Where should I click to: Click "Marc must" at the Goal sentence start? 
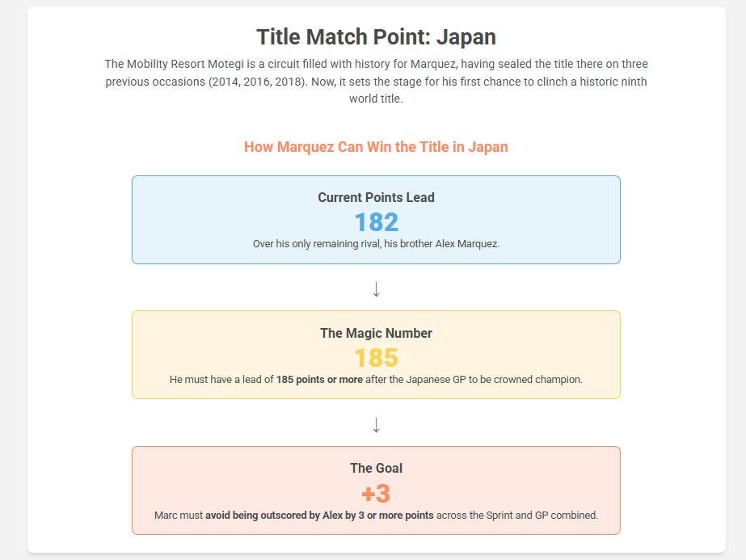[x=179, y=515]
